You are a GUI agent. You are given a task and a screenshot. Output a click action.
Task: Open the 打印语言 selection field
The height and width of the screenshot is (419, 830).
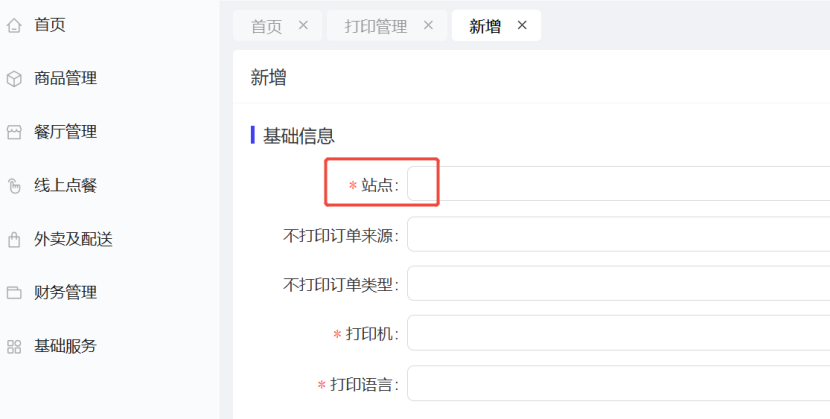[618, 383]
